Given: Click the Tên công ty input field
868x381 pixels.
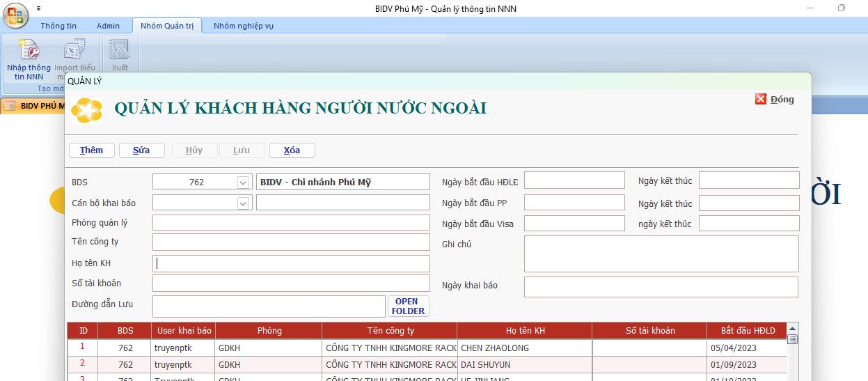Looking at the screenshot, I should coord(291,242).
